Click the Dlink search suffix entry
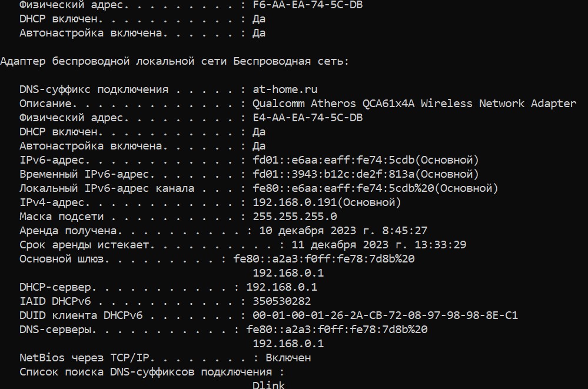The height and width of the screenshot is (389, 588). coord(269,385)
